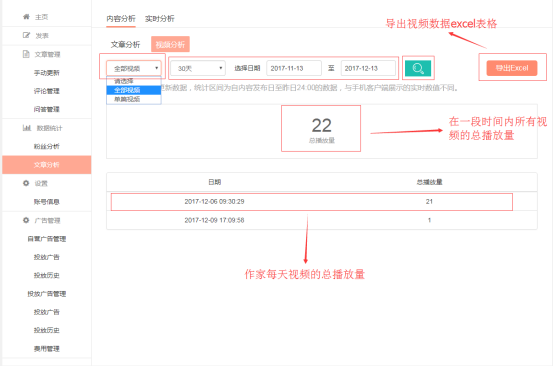Open 费用管理 in the sidebar
The image size is (553, 367).
[47, 349]
